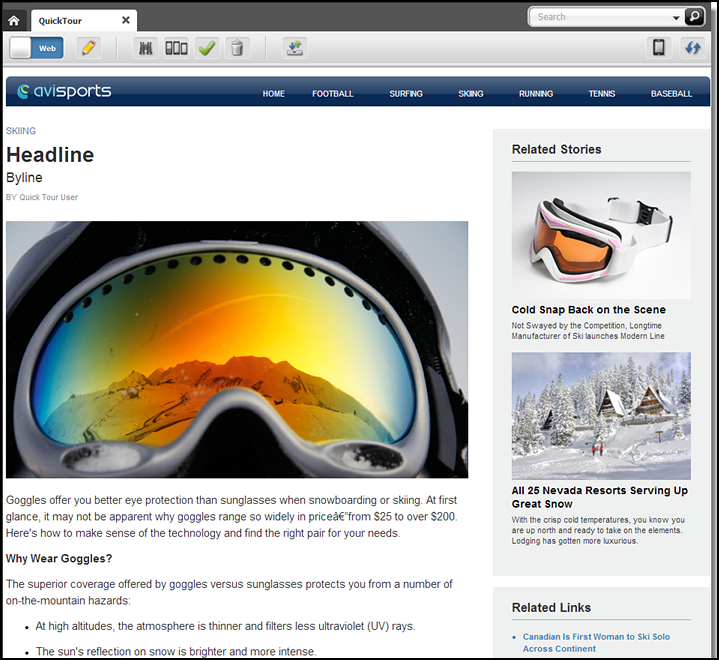Image resolution: width=719 pixels, height=660 pixels.
Task: Open the BASEBALL nav item
Action: (672, 94)
